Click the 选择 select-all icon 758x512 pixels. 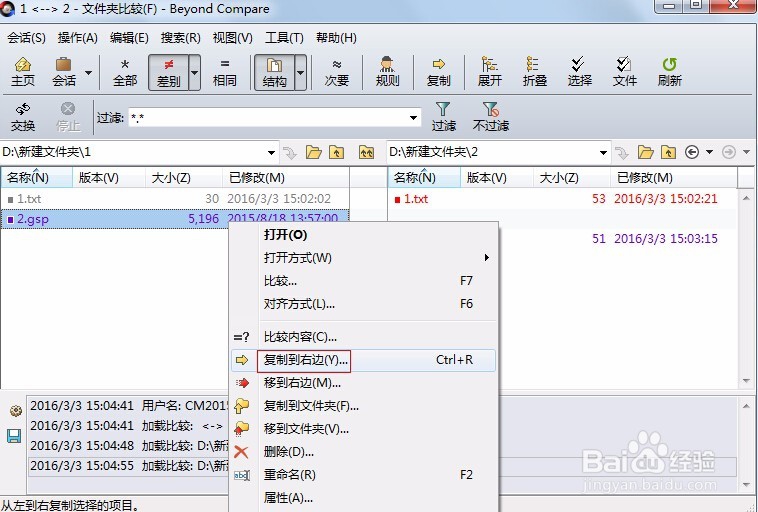tap(579, 72)
